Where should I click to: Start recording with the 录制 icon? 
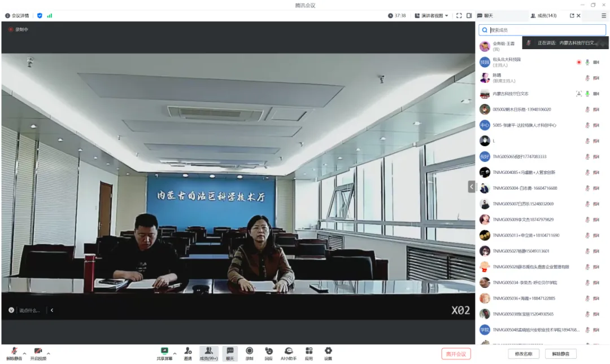[249, 352]
